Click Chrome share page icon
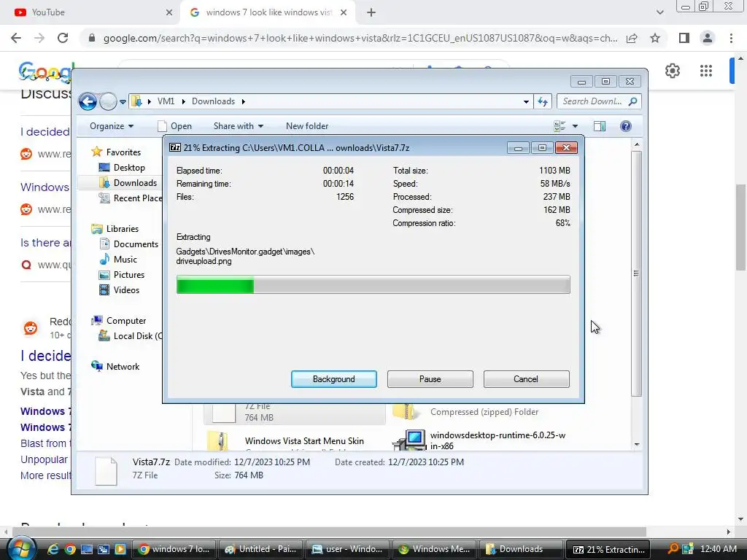 coord(632,38)
